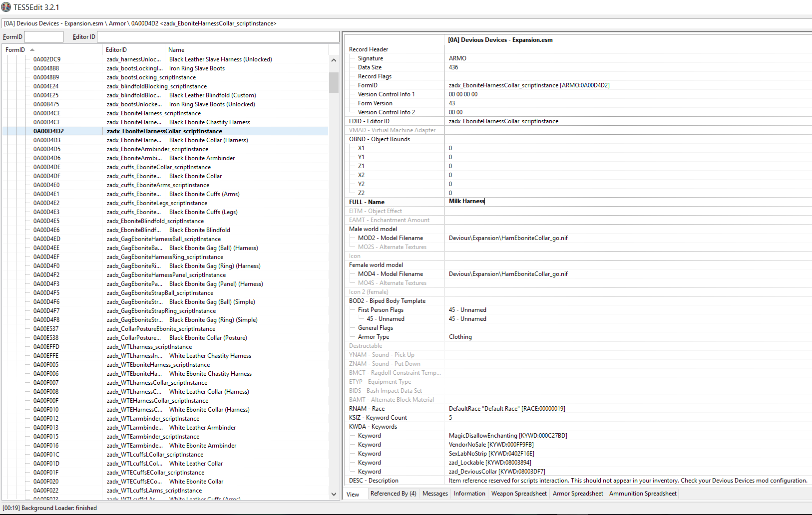Select record 0A00F013 White Leather Armbinder

pyautogui.click(x=165, y=428)
